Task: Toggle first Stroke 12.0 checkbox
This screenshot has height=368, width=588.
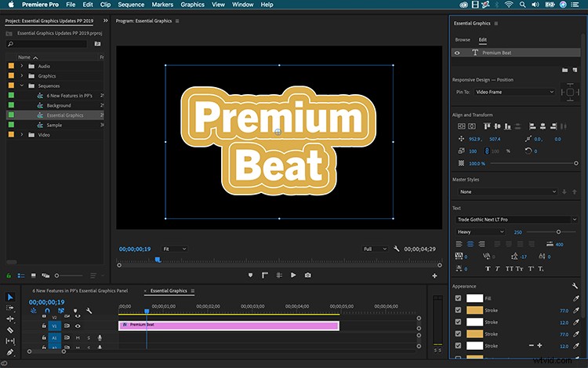Action: coord(458,322)
